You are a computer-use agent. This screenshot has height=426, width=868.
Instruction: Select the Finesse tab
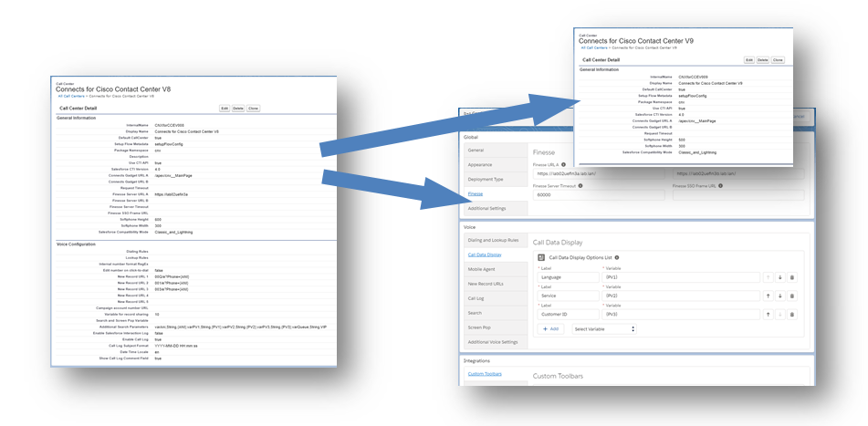click(475, 193)
